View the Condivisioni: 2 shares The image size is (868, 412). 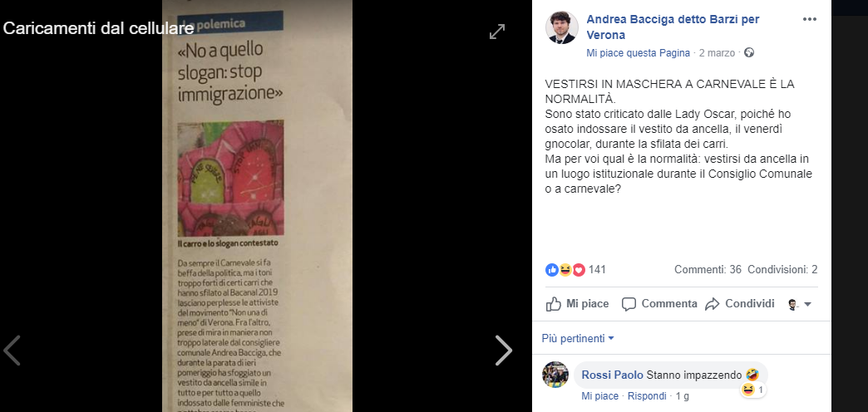[x=782, y=270]
